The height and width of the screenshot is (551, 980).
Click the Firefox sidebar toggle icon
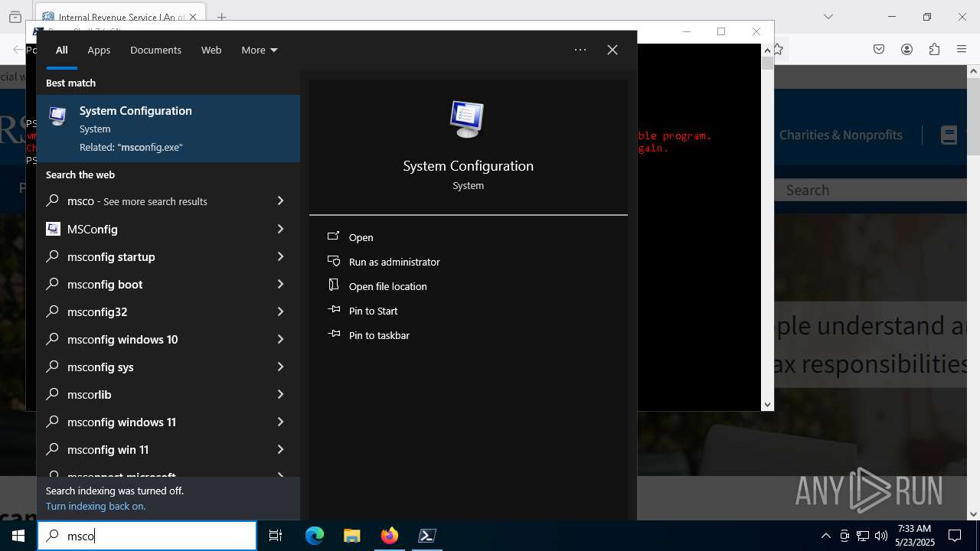pos(15,17)
